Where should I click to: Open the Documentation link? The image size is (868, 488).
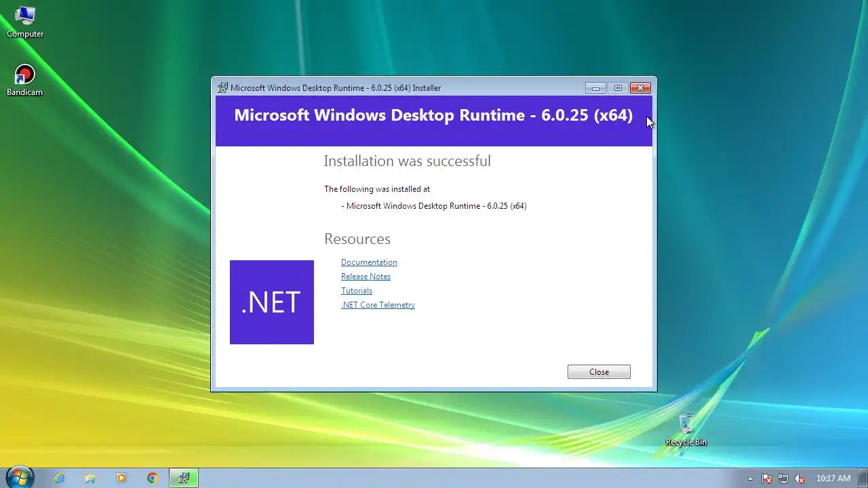point(369,262)
